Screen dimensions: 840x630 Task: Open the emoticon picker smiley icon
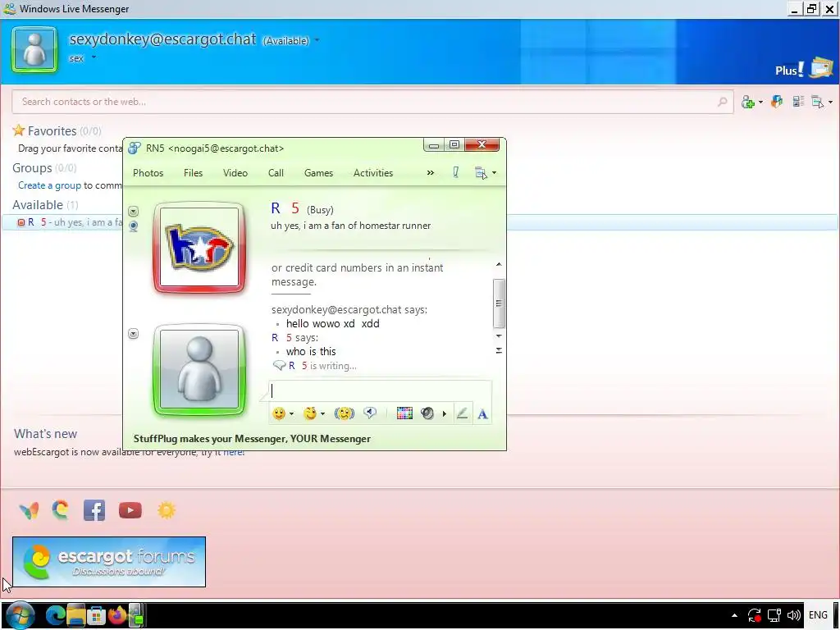279,413
